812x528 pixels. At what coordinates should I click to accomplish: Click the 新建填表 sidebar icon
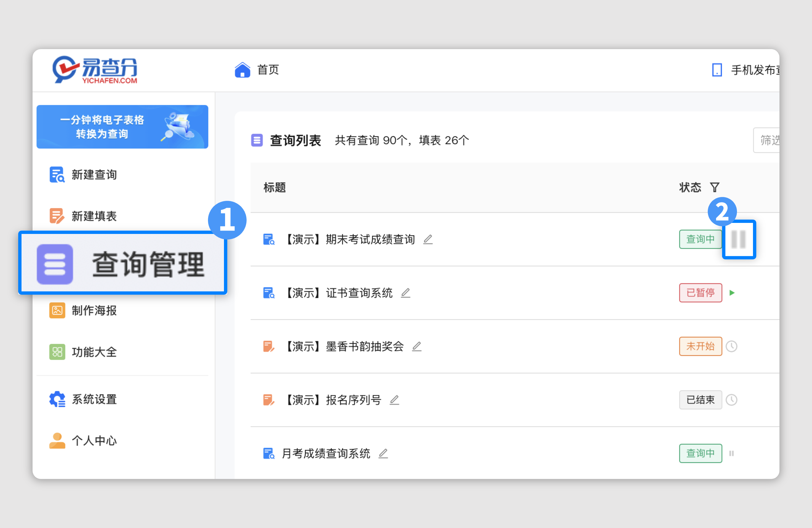pyautogui.click(x=57, y=216)
